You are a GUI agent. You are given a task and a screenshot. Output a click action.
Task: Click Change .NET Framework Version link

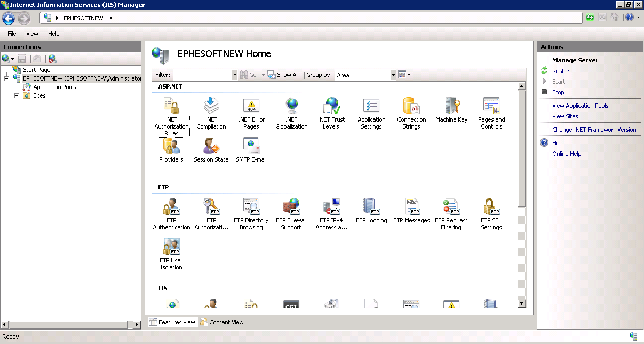[594, 130]
